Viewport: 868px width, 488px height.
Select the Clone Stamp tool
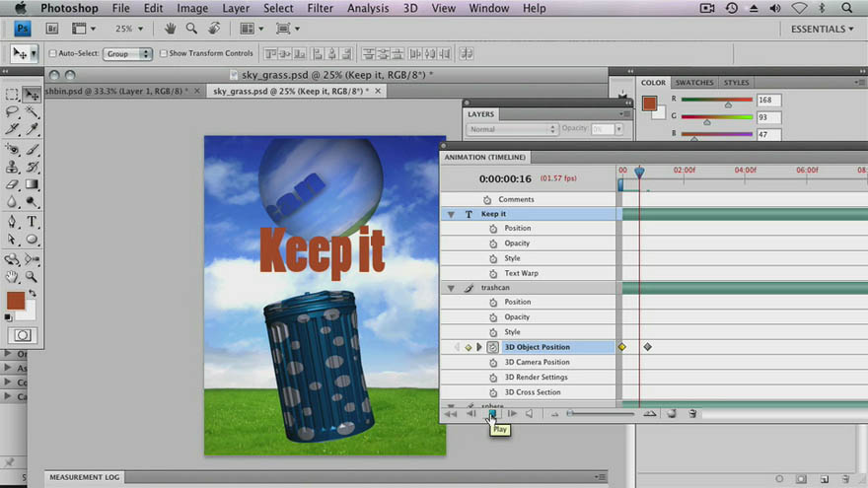click(x=12, y=167)
